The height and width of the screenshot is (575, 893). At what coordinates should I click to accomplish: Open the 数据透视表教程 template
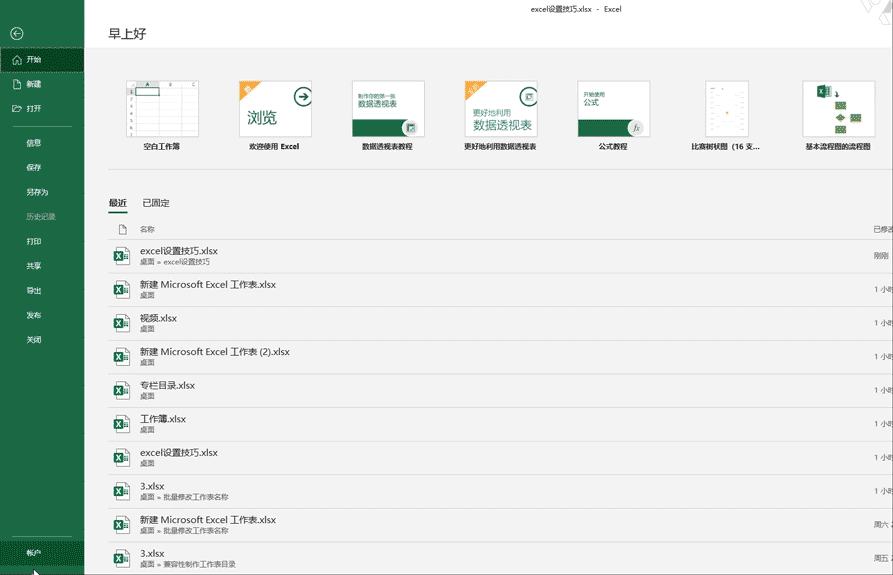[388, 109]
